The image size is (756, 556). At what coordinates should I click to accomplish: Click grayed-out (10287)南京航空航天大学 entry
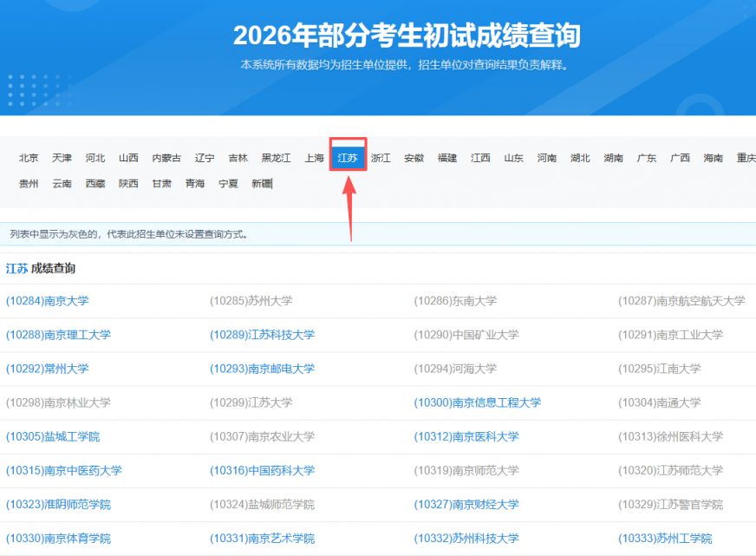681,301
